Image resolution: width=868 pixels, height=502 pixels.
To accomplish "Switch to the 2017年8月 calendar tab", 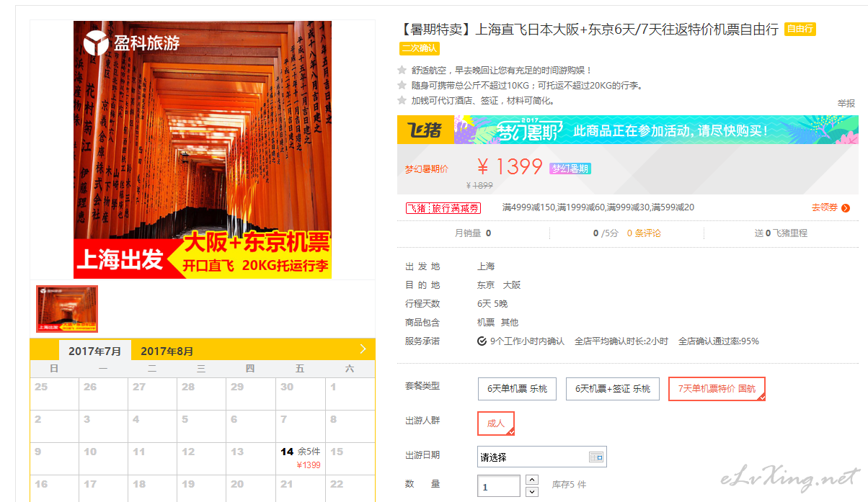I will [x=167, y=351].
